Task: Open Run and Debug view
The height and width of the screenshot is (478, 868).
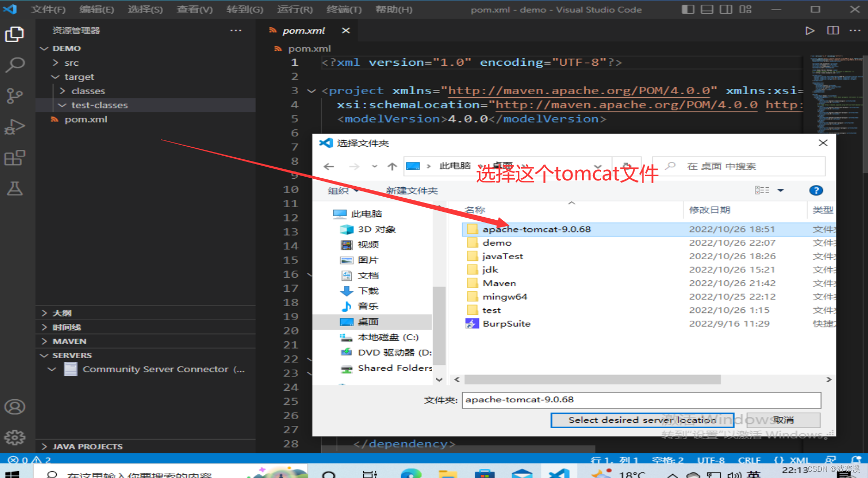Action: [15, 127]
